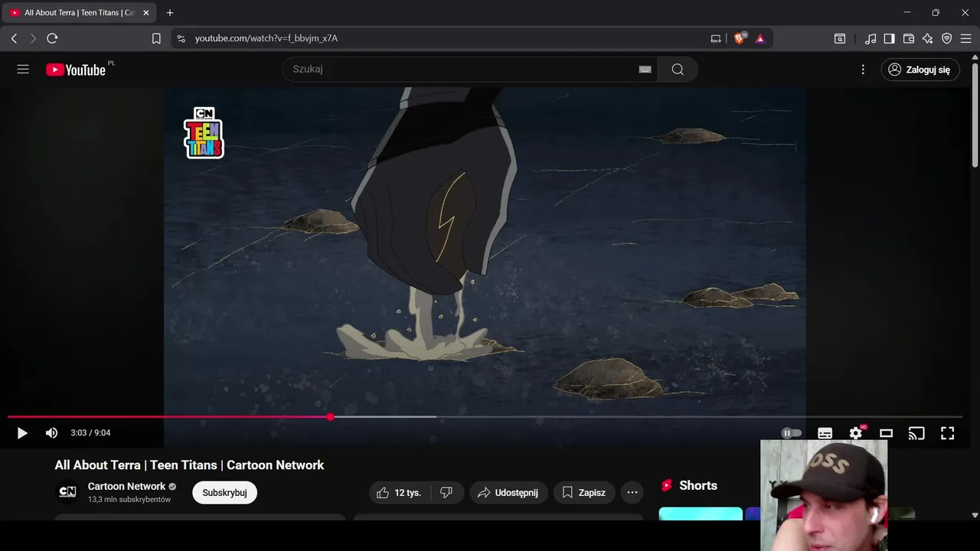The image size is (980, 551).
Task: Click the 3:03 / 9:04 time display
Action: [x=90, y=433]
